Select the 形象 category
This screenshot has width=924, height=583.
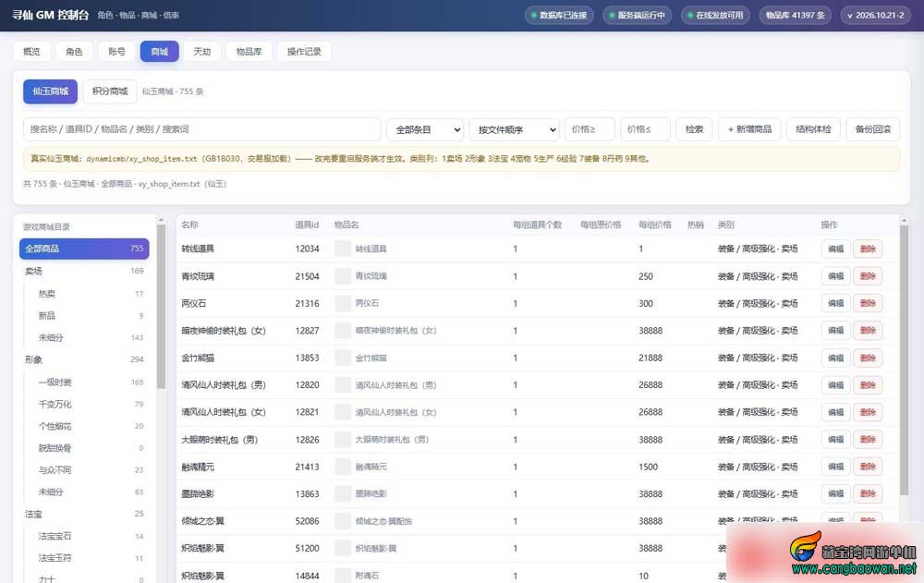click(x=84, y=359)
